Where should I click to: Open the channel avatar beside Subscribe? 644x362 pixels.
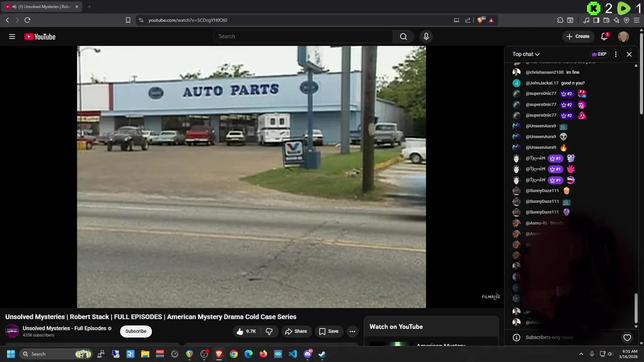click(12, 331)
